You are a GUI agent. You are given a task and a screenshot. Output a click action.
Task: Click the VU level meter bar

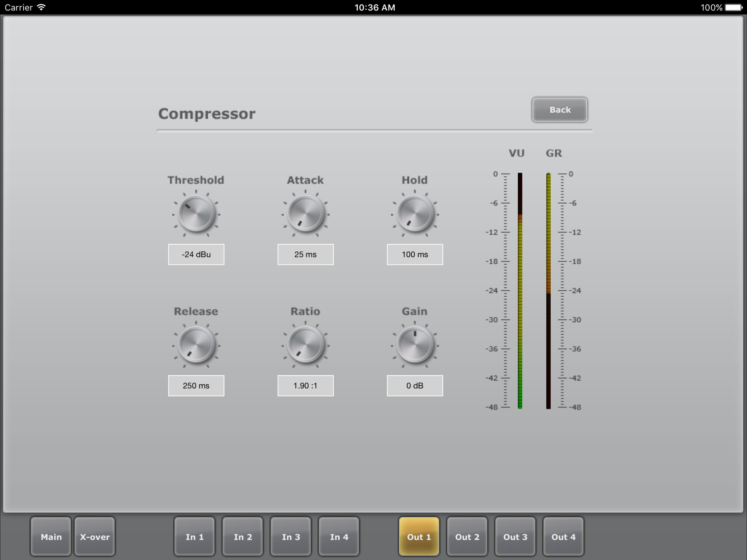point(520,290)
